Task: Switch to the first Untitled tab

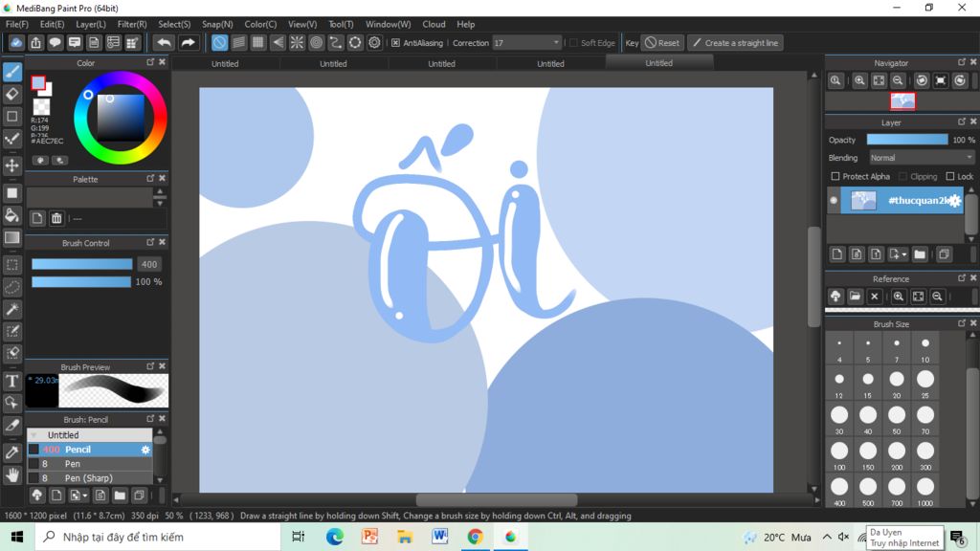Action: pyautogui.click(x=225, y=64)
